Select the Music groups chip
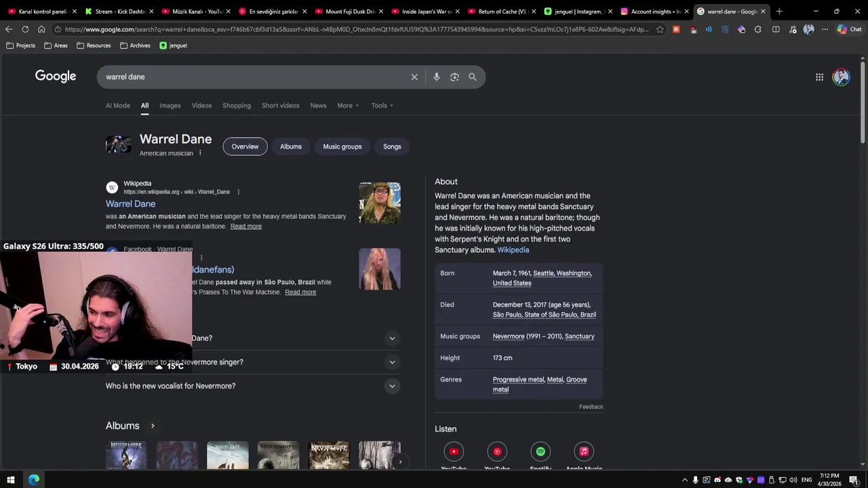The image size is (868, 488). click(342, 146)
